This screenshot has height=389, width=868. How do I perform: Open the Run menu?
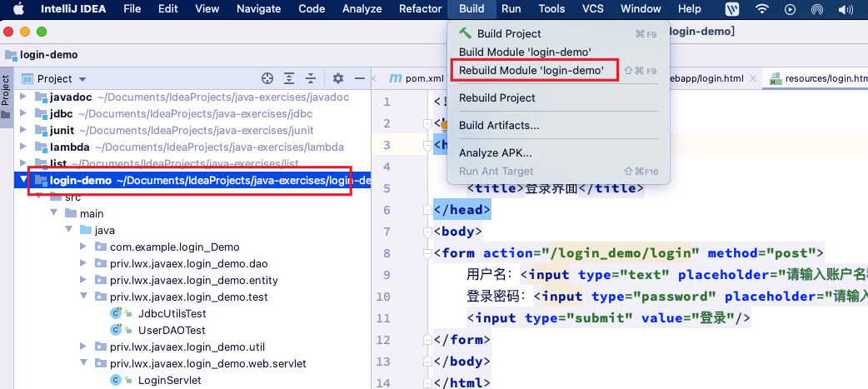[511, 9]
